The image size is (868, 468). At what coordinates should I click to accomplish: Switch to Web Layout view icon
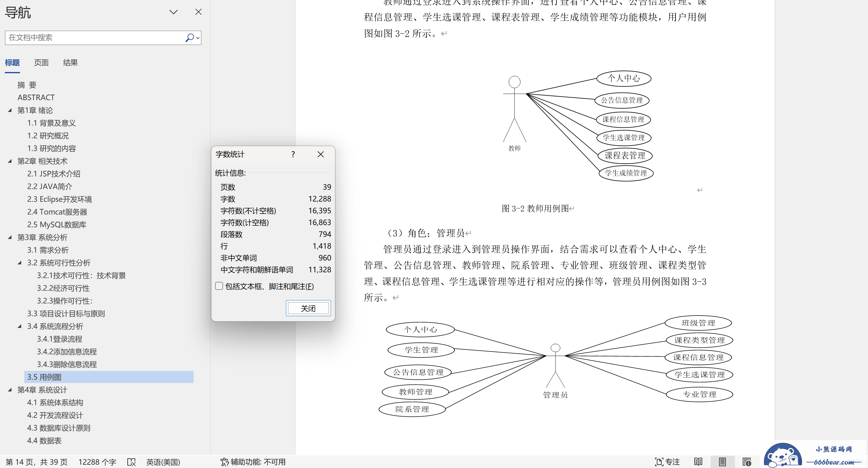click(x=746, y=462)
